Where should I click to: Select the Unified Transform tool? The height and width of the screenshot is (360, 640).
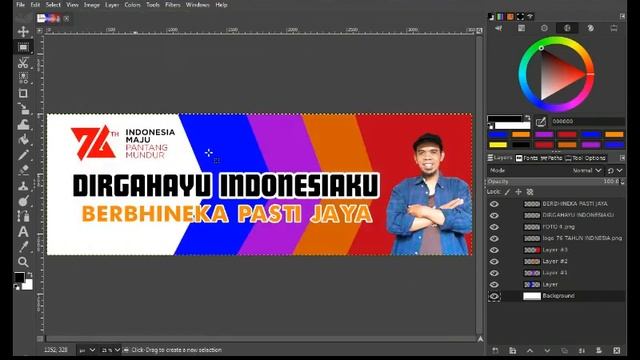pos(23,109)
